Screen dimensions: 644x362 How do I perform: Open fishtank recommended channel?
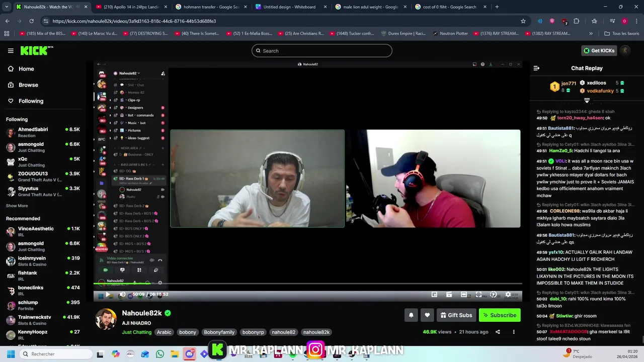(x=43, y=276)
